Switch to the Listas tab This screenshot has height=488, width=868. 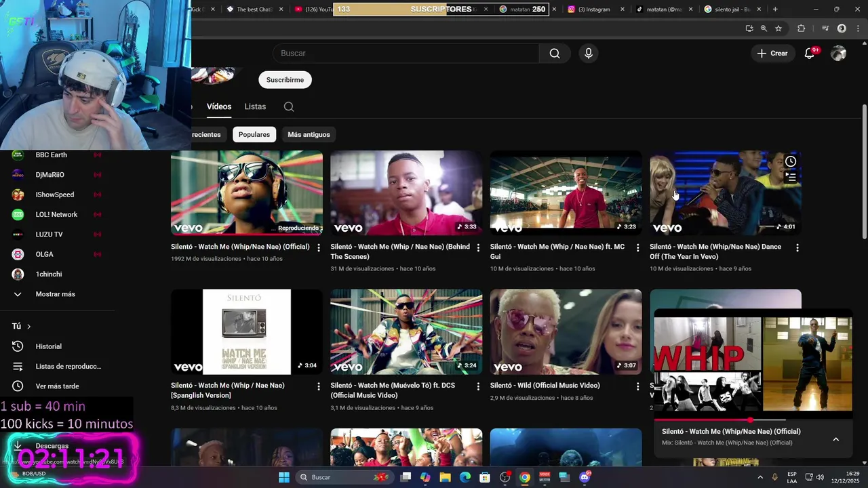tap(255, 106)
